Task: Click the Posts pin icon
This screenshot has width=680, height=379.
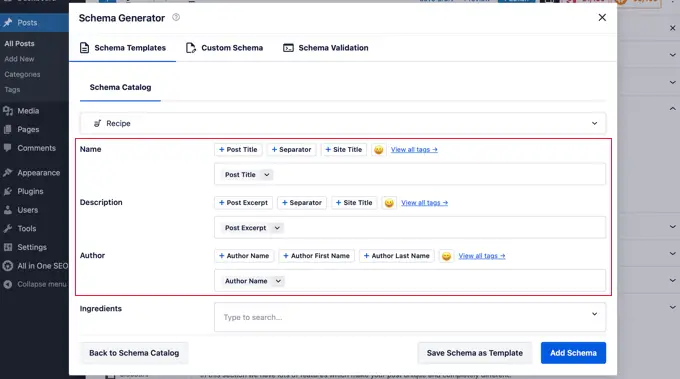Action: 7,23
